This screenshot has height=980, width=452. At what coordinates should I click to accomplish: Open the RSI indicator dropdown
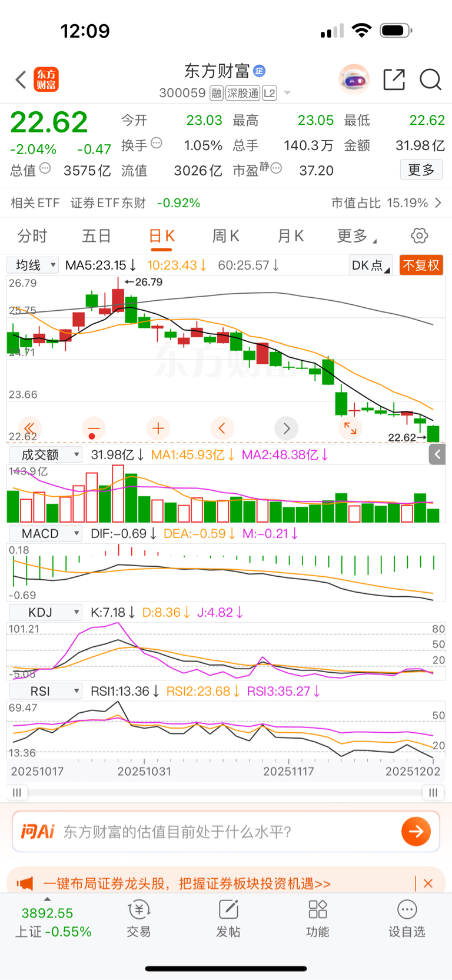pos(45,691)
